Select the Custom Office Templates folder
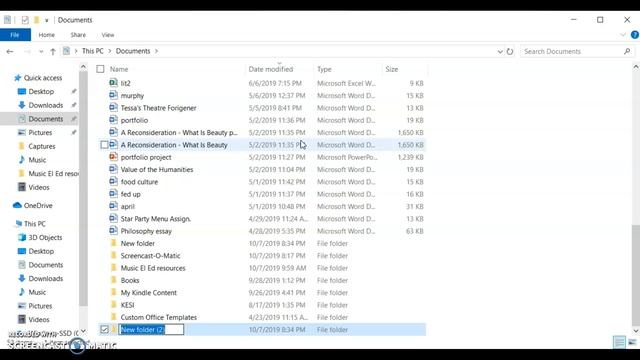Image resolution: width=640 pixels, height=360 pixels. tap(159, 317)
